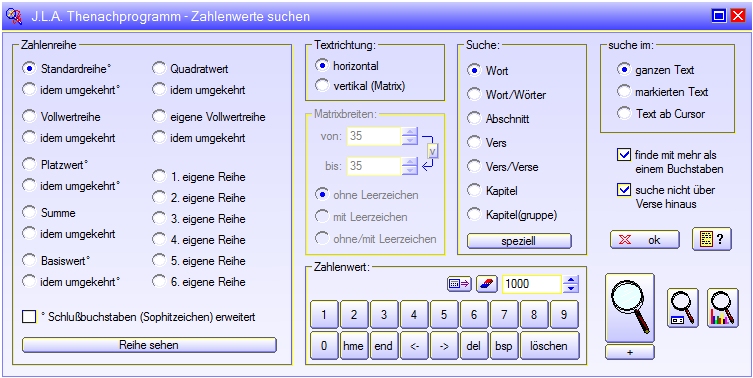Select Platzwert° radio button
The width and height of the screenshot is (753, 378).
(x=30, y=164)
